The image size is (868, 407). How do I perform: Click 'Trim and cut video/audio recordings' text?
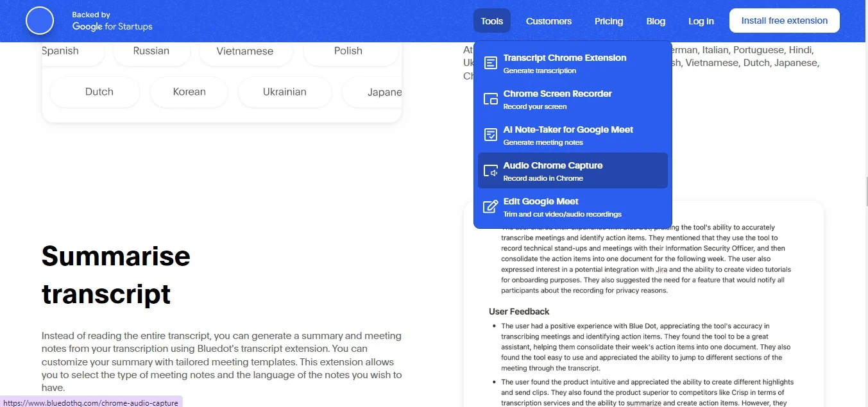563,214
